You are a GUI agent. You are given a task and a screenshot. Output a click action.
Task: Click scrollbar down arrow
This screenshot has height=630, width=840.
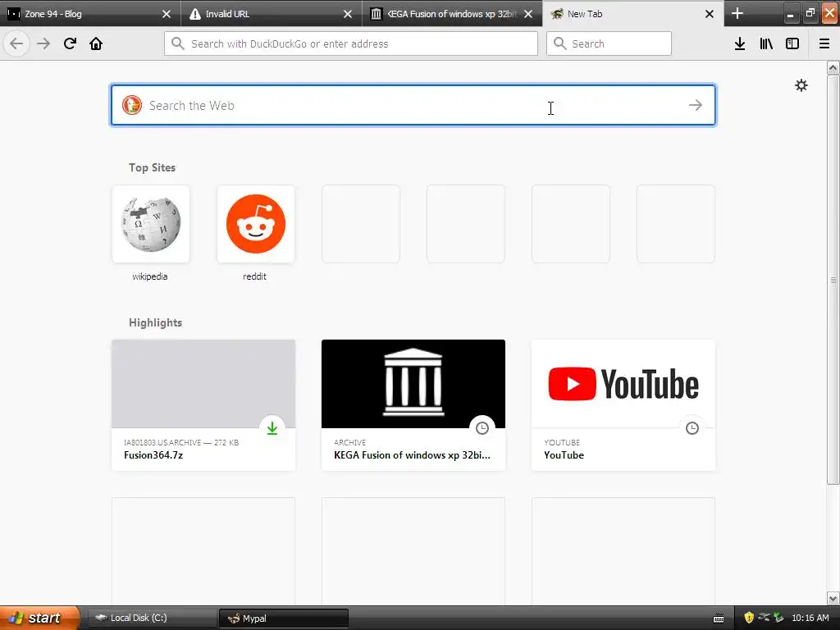(833, 598)
